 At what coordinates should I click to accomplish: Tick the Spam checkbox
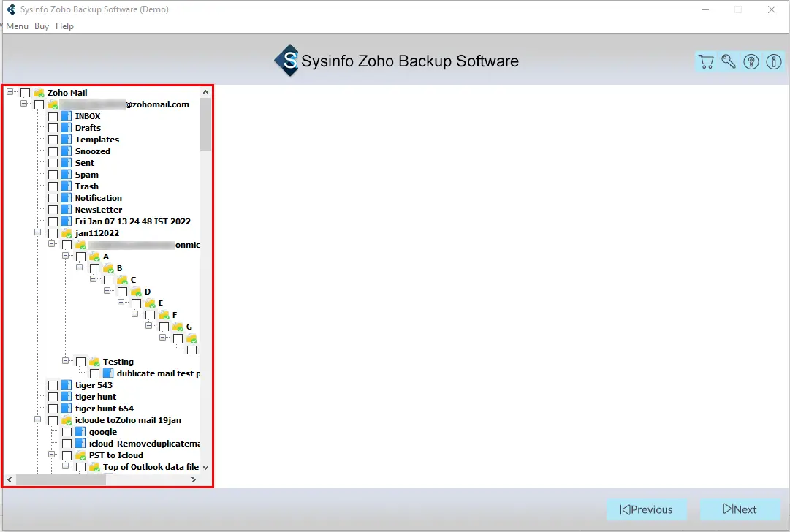pos(53,175)
